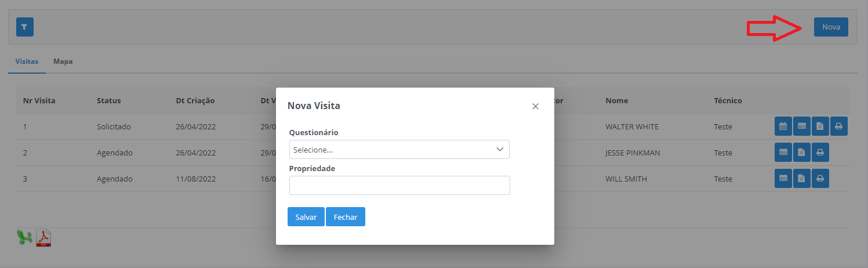Viewport: 868px width, 268px height.
Task: Click the Nome column header
Action: click(x=616, y=100)
